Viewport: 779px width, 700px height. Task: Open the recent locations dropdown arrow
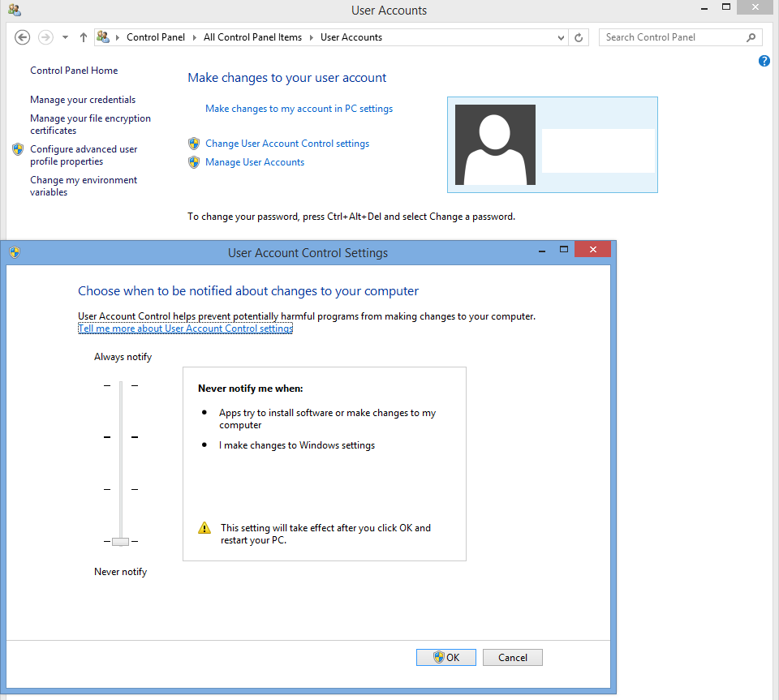65,37
